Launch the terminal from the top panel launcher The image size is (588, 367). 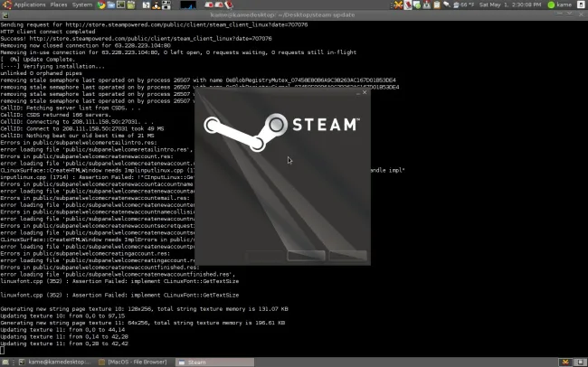click(120, 5)
